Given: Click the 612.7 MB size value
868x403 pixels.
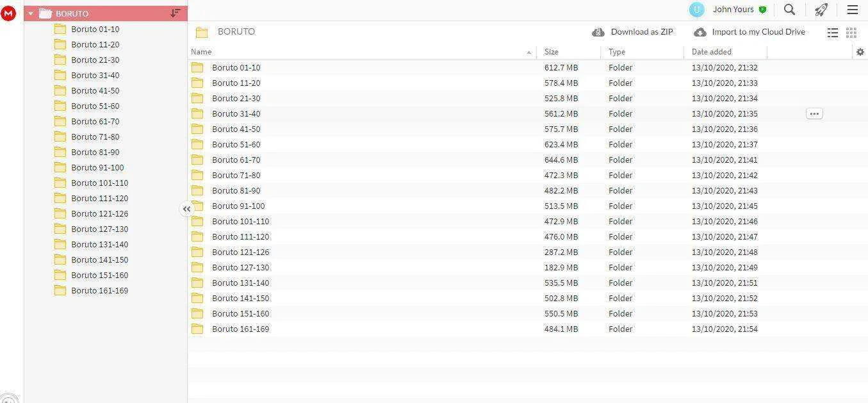Looking at the screenshot, I should tap(561, 67).
